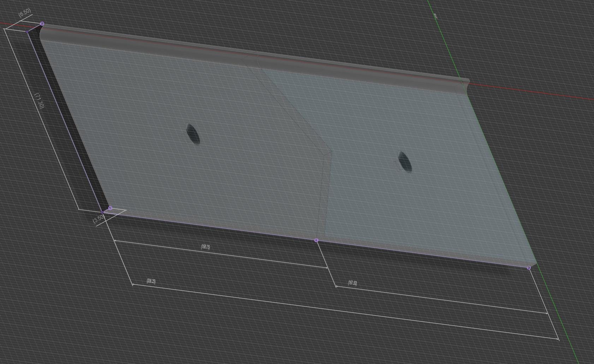Select the (158.75) dimension label
The height and width of the screenshot is (364, 594).
click(206, 247)
